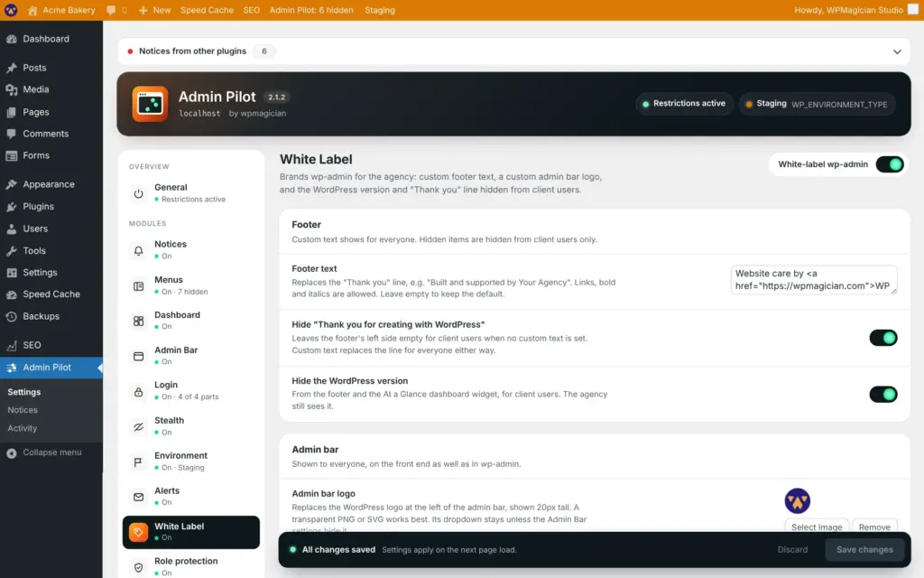This screenshot has width=924, height=578.
Task: Click the version badge 2.1.2
Action: 276,98
